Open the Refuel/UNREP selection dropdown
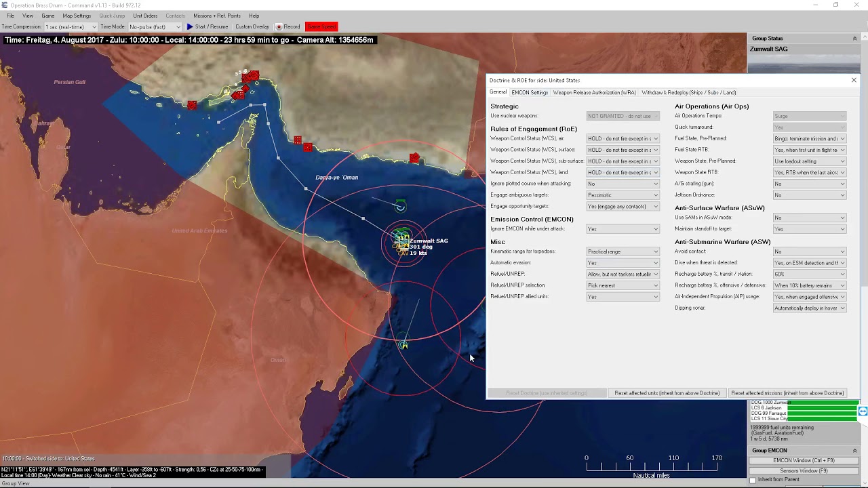 click(623, 285)
